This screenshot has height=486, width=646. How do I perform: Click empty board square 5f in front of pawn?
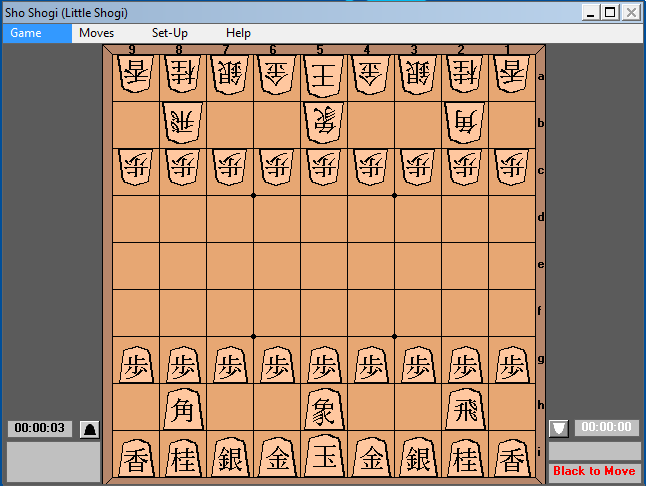pyautogui.click(x=324, y=313)
